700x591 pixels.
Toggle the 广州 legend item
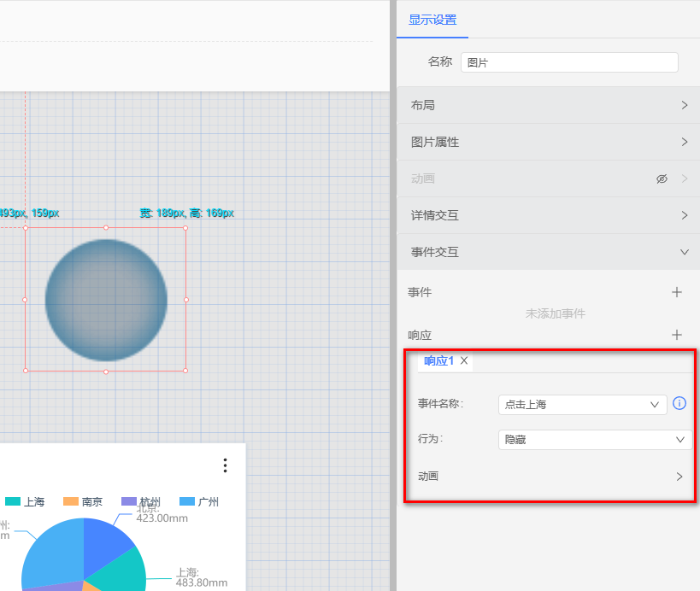(x=198, y=502)
